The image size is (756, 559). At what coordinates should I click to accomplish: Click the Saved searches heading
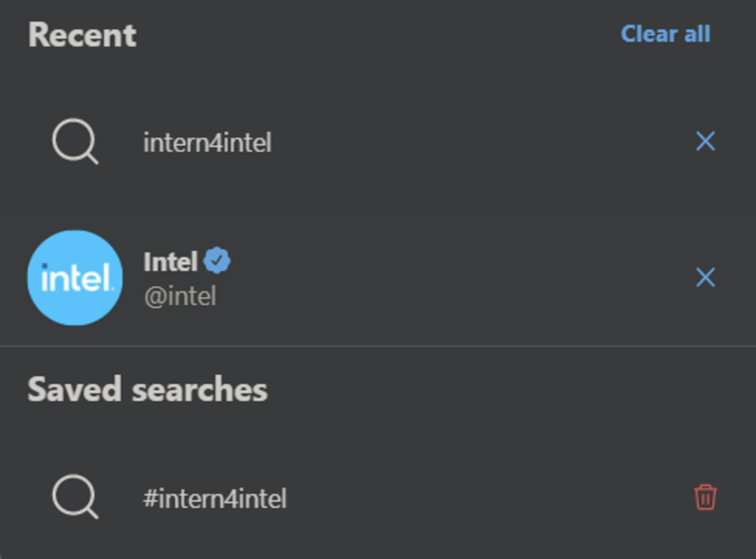(x=147, y=390)
